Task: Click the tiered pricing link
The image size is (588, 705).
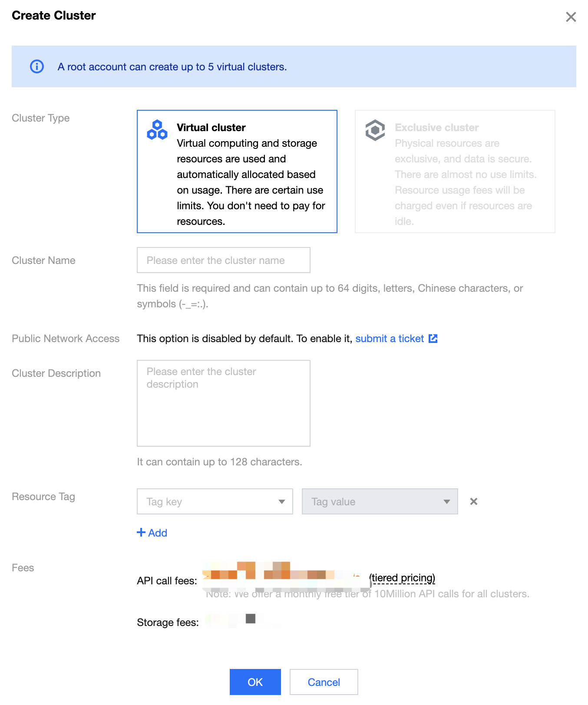Action: point(403,578)
